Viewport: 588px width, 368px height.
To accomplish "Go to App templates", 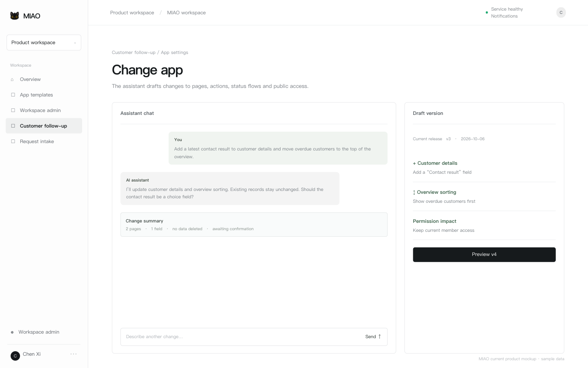I will pyautogui.click(x=44, y=95).
